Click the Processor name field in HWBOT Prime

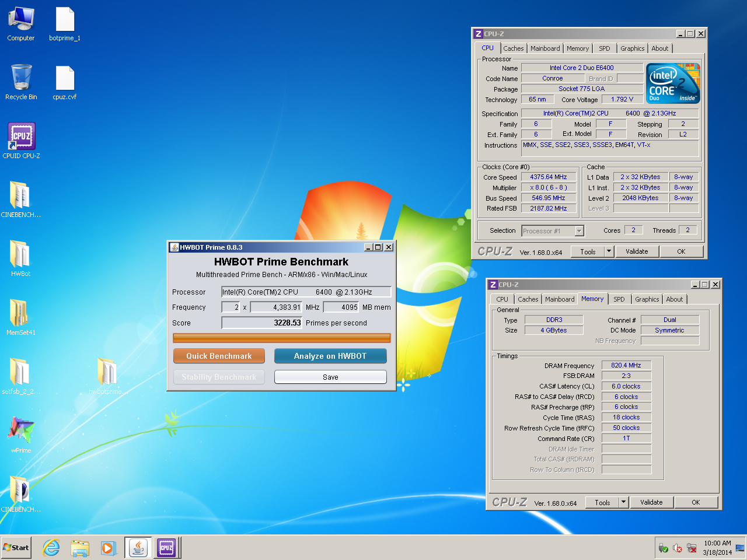coord(306,292)
